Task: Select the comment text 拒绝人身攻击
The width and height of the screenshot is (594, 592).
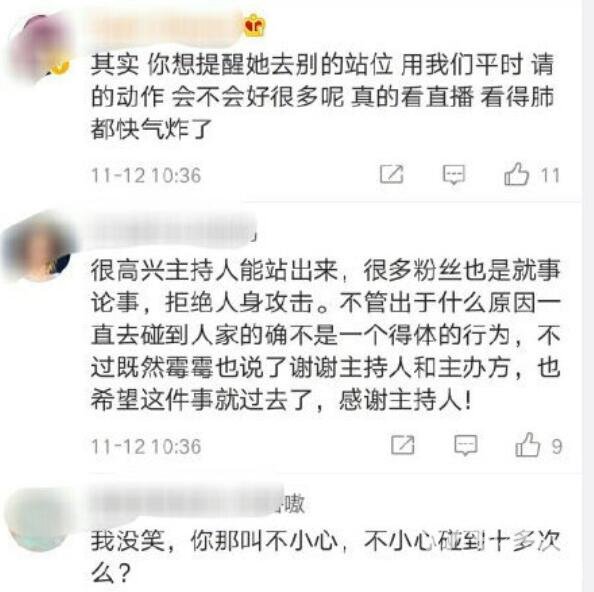Action: [239, 303]
